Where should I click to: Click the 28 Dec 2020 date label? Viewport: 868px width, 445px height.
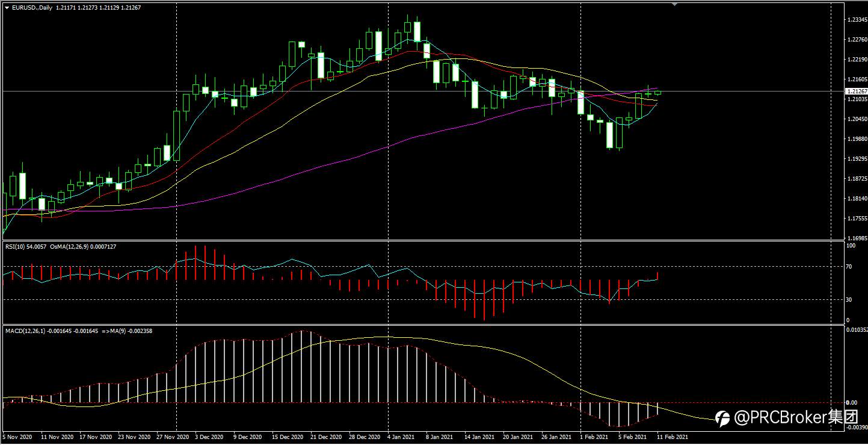coord(365,437)
